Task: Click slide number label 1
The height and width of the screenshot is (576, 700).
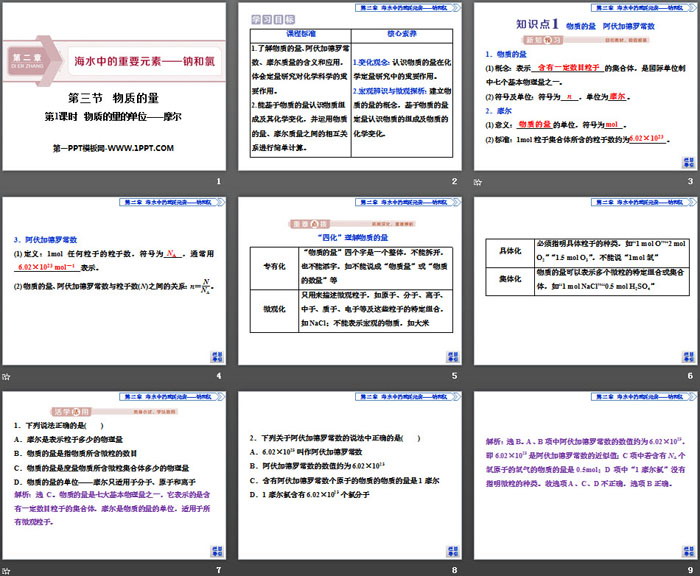Action: point(219,181)
